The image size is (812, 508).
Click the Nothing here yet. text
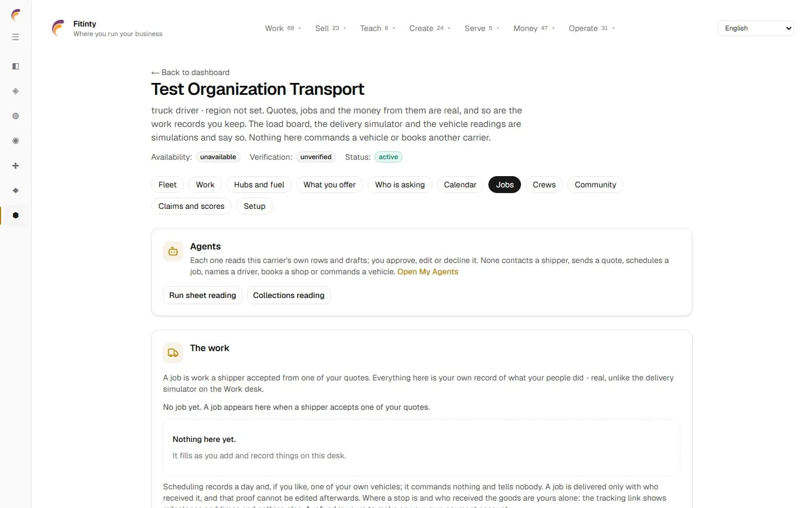(204, 439)
